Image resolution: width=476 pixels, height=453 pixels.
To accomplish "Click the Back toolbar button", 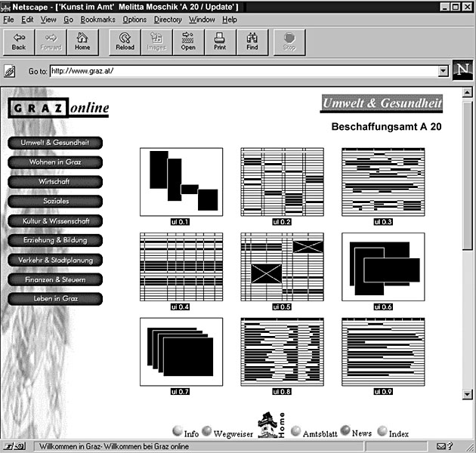I will (x=19, y=42).
